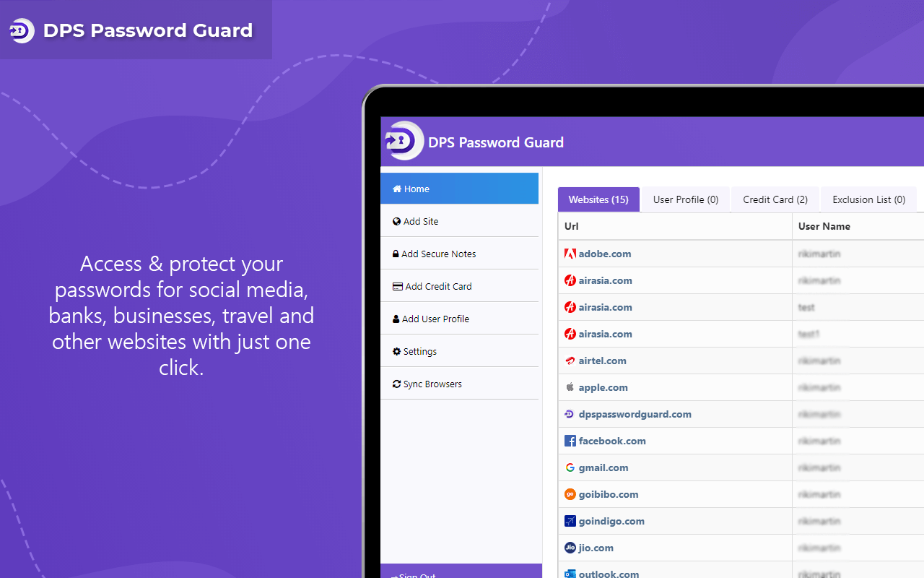924x578 pixels.
Task: Click the Sign Out button
Action: pyautogui.click(x=461, y=571)
